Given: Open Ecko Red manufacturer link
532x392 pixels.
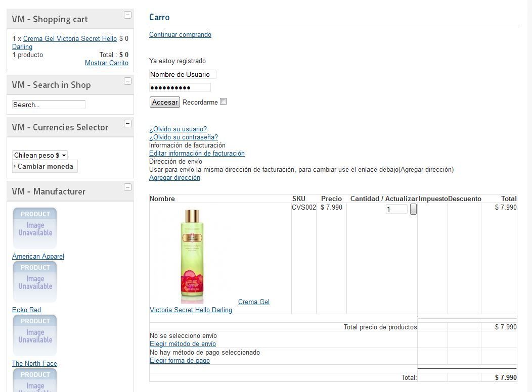Looking at the screenshot, I should point(26,310).
